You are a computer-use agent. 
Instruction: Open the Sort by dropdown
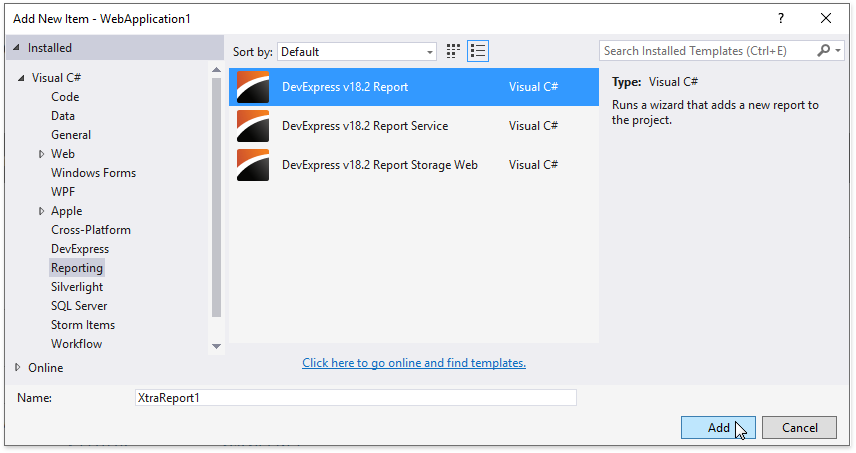357,51
